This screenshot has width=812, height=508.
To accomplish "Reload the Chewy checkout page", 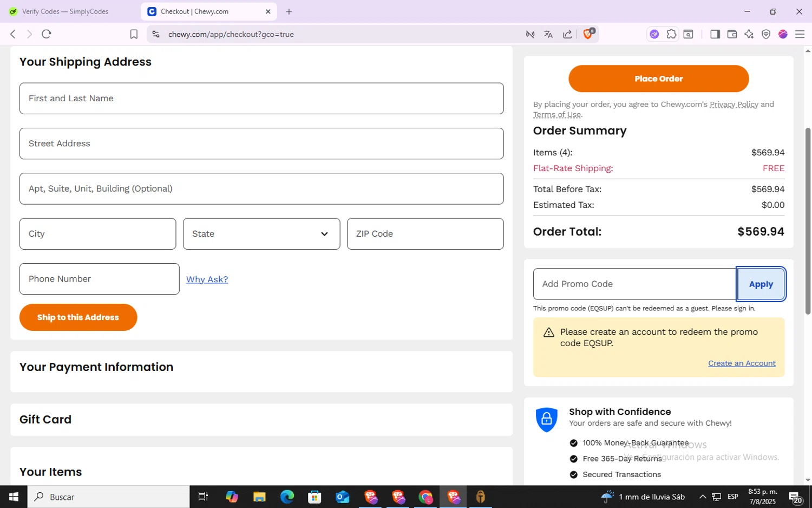I will 47,34.
